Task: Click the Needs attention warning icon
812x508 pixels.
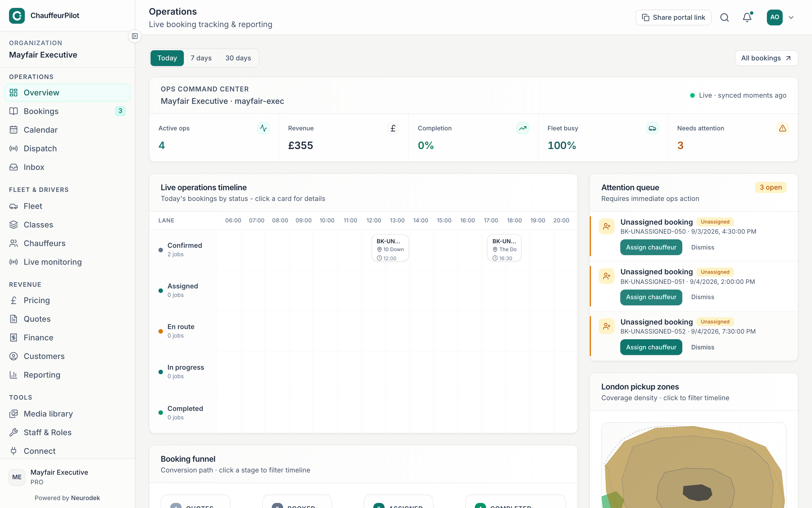Action: [x=782, y=128]
